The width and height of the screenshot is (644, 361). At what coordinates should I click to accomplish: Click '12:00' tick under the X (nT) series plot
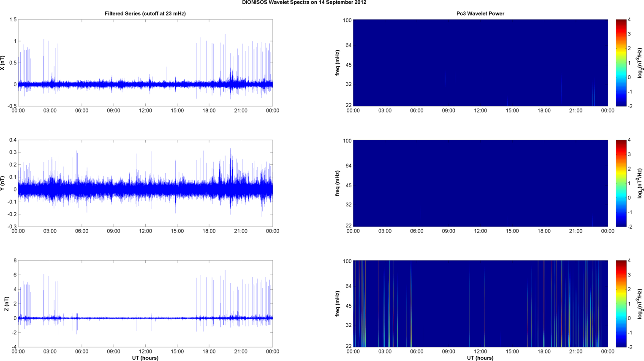pos(145,111)
